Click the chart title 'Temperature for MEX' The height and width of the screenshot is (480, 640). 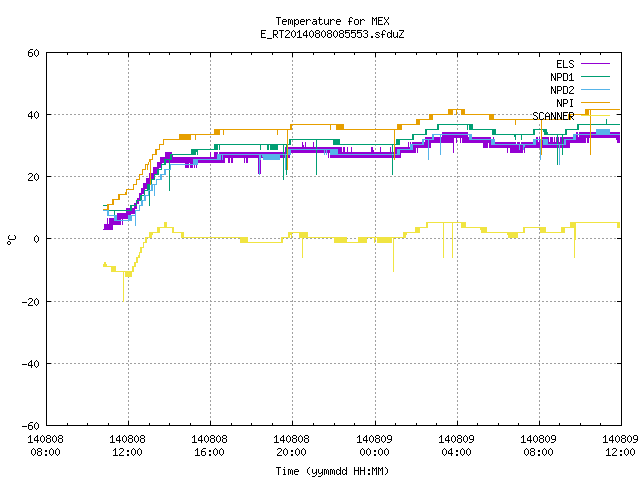(x=332, y=21)
